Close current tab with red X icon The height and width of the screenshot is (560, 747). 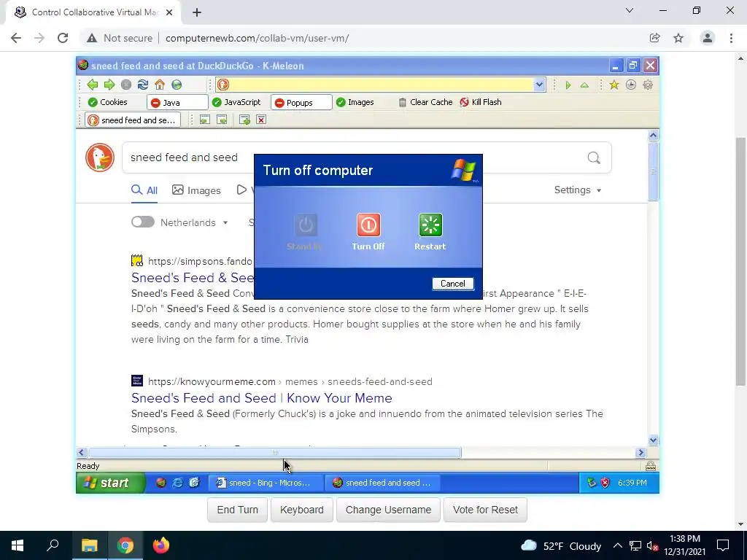pyautogui.click(x=261, y=120)
